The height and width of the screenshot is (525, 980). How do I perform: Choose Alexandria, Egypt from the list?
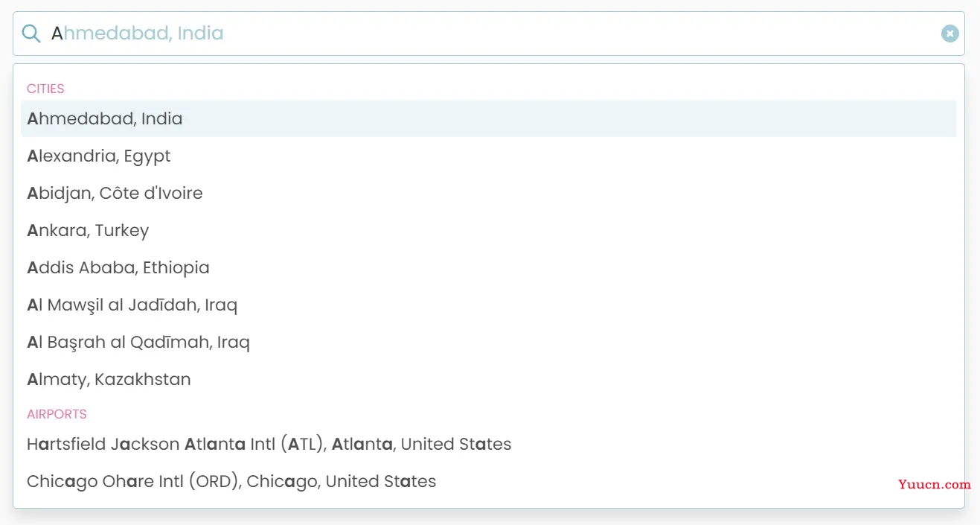coord(489,156)
